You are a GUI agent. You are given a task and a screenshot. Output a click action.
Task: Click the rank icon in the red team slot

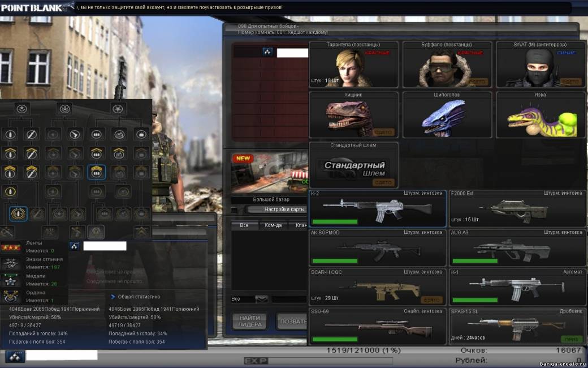click(x=268, y=52)
